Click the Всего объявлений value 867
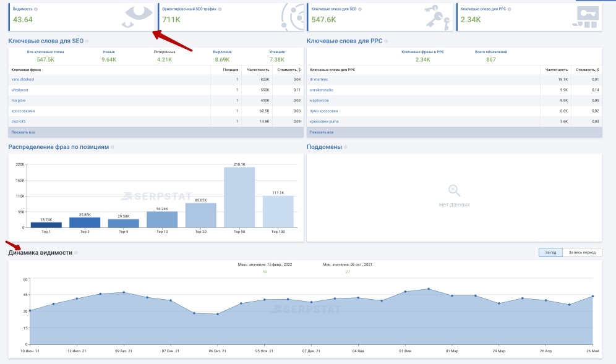 click(x=491, y=60)
